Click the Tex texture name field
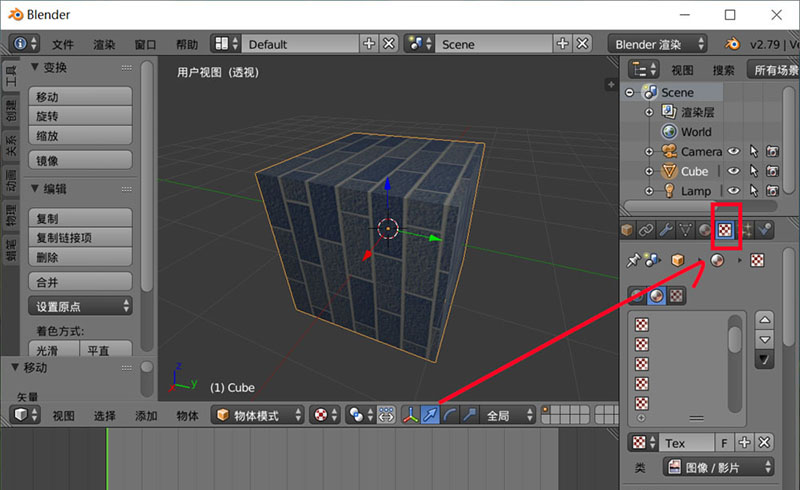The height and width of the screenshot is (490, 800). click(x=687, y=443)
